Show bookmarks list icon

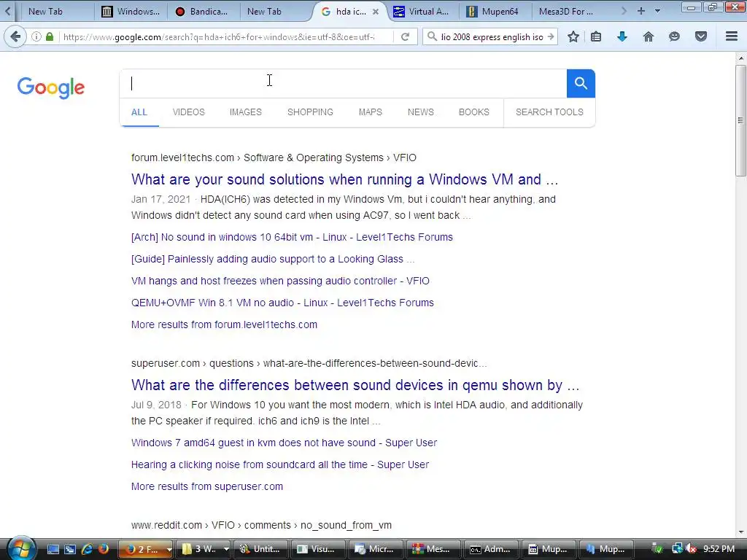(x=596, y=36)
